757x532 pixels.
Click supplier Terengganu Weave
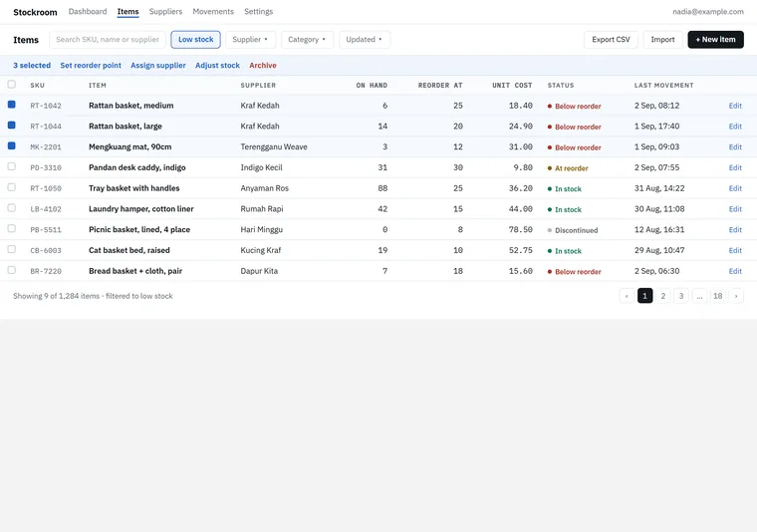[274, 146]
